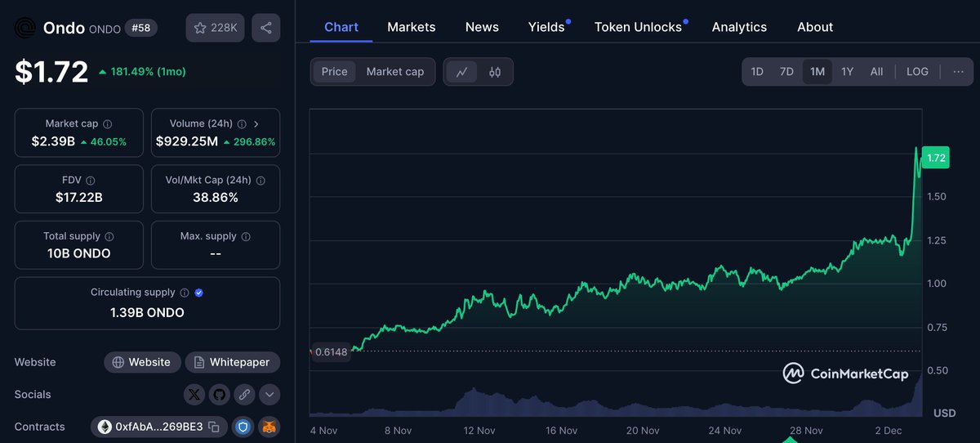This screenshot has width=980, height=443.
Task: Toggle LOG scale on chart
Action: click(x=917, y=72)
